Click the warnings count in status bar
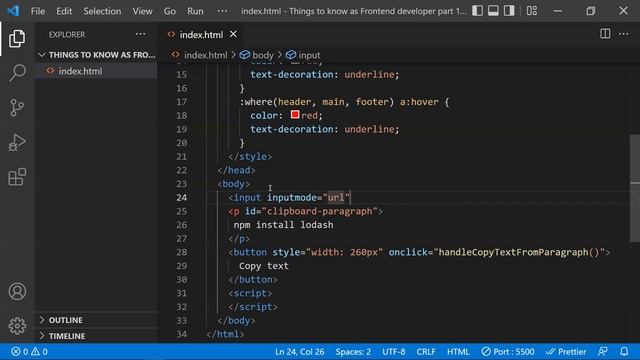 tap(40, 351)
